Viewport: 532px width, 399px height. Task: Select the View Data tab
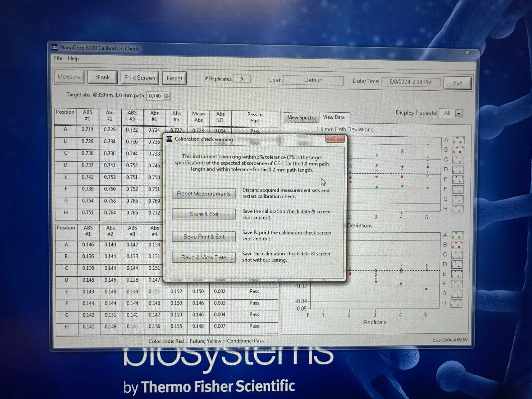(333, 117)
